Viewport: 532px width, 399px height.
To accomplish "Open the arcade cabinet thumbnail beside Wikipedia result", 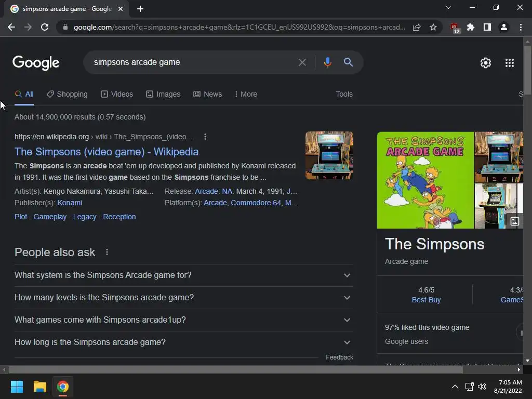I will point(329,155).
